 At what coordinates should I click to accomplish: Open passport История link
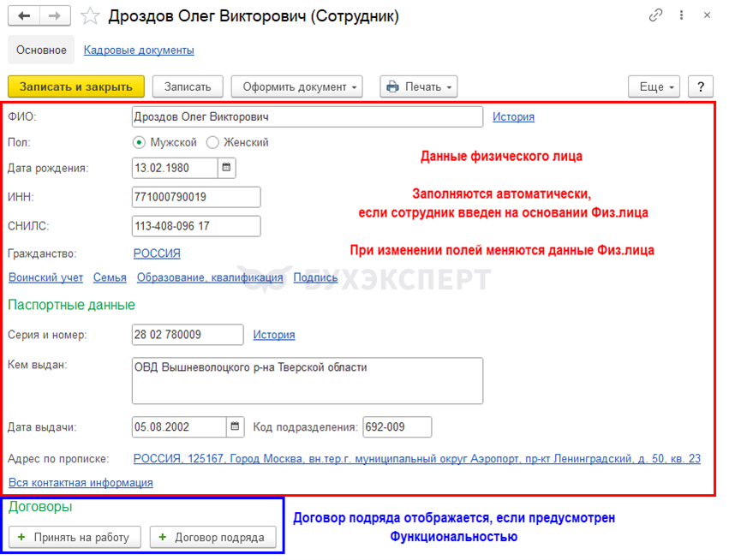tap(274, 335)
